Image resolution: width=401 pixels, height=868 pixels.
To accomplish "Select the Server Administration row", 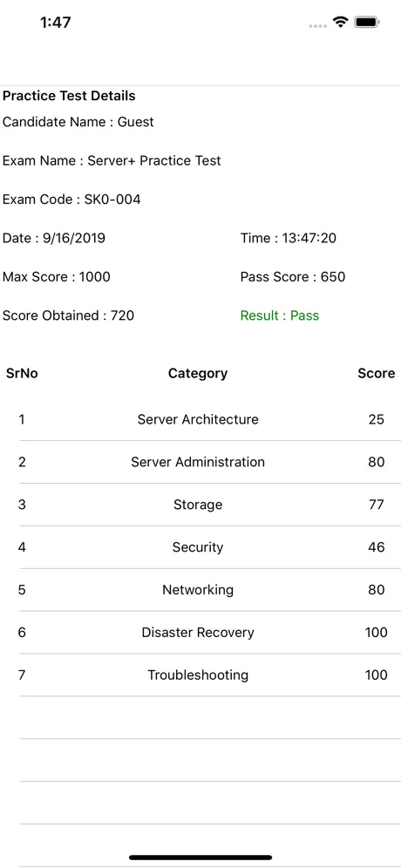I will (x=200, y=462).
